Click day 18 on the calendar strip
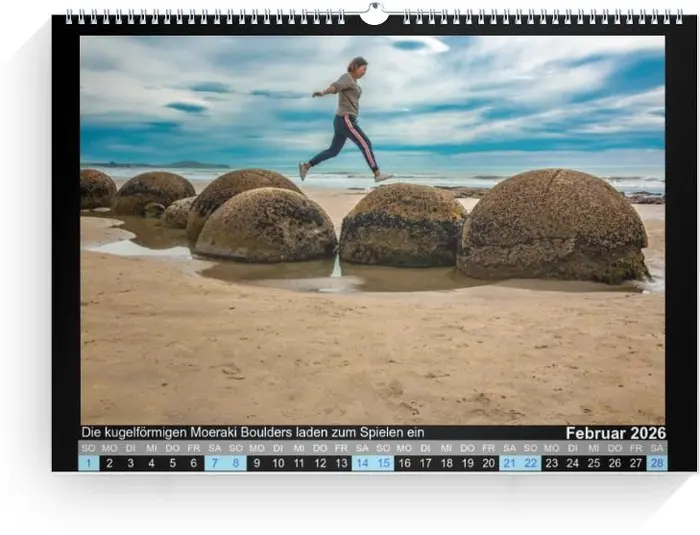Viewport: 700px width, 535px height. pos(446,463)
